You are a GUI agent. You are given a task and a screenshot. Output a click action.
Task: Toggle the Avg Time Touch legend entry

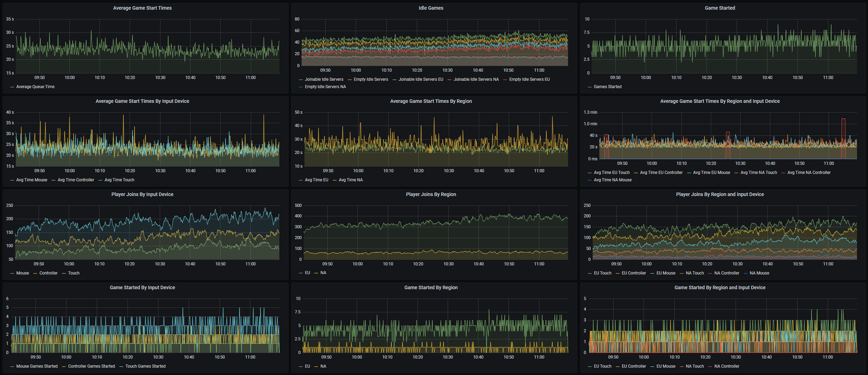tap(119, 180)
